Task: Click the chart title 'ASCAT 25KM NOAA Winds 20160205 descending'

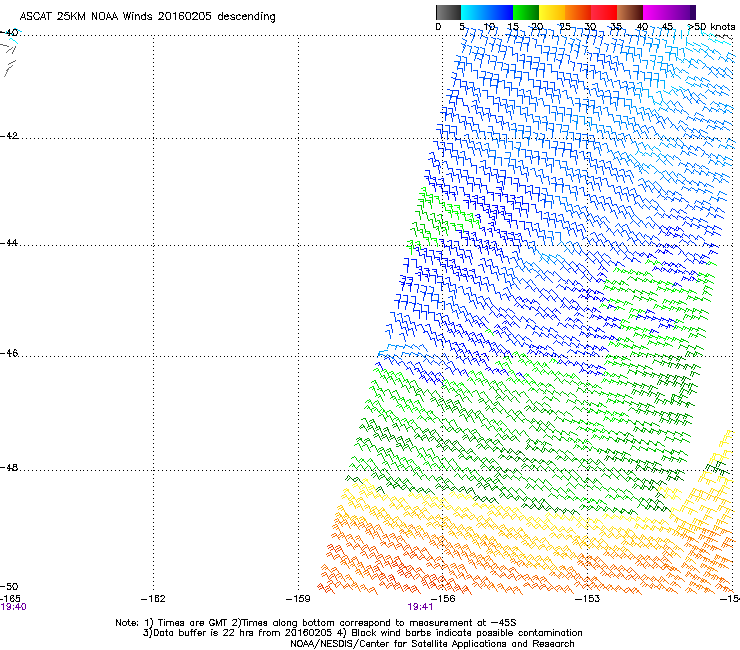Action: [x=147, y=16]
